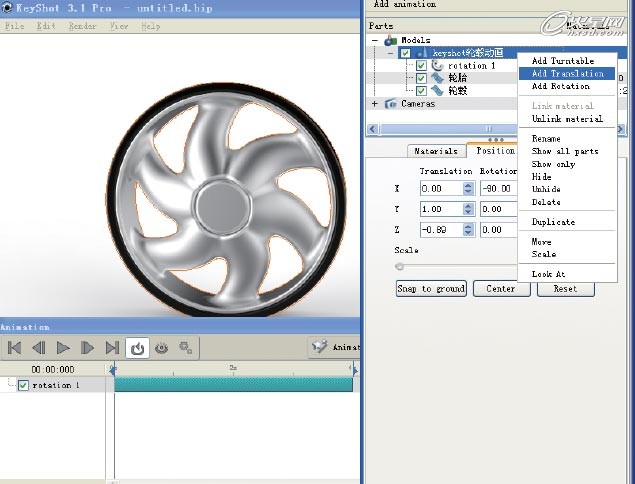The image size is (635, 484).
Task: Toggle checkbox for the 轮胎 part
Action: [421, 78]
